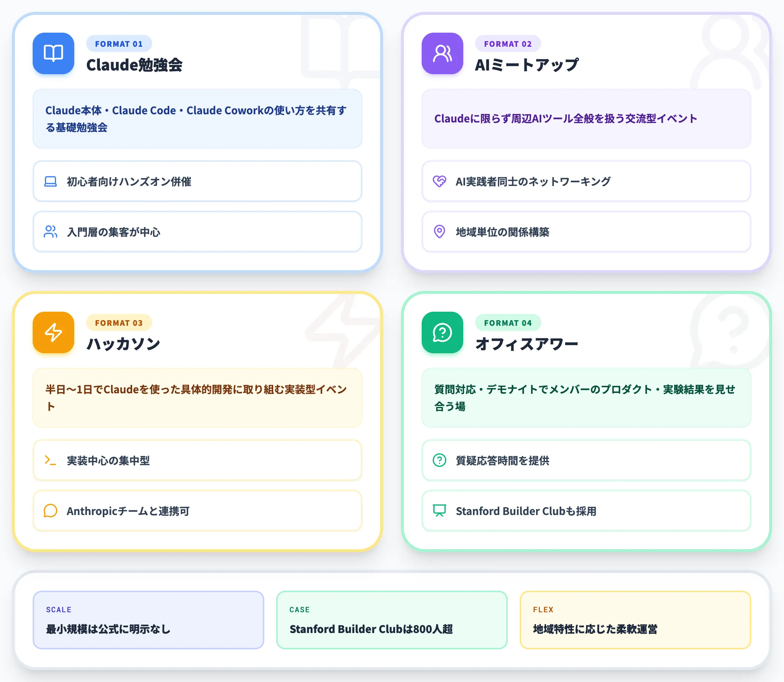Viewport: 784px width, 682px height.
Task: Click the CASE label in the bottom row
Action: coord(299,610)
